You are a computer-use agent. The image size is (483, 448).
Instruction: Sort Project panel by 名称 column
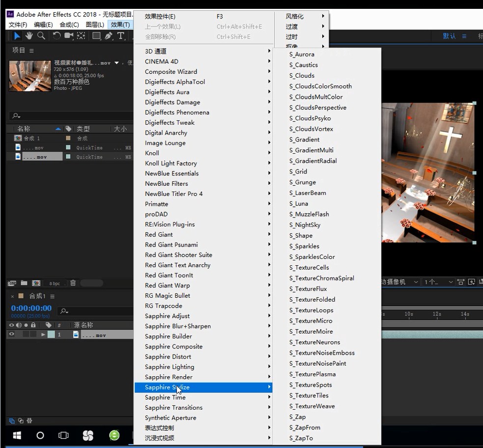(x=24, y=129)
